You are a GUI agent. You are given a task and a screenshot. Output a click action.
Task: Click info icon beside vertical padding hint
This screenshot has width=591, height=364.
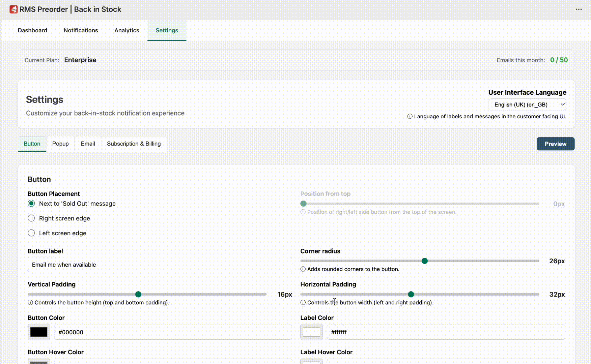click(x=30, y=303)
